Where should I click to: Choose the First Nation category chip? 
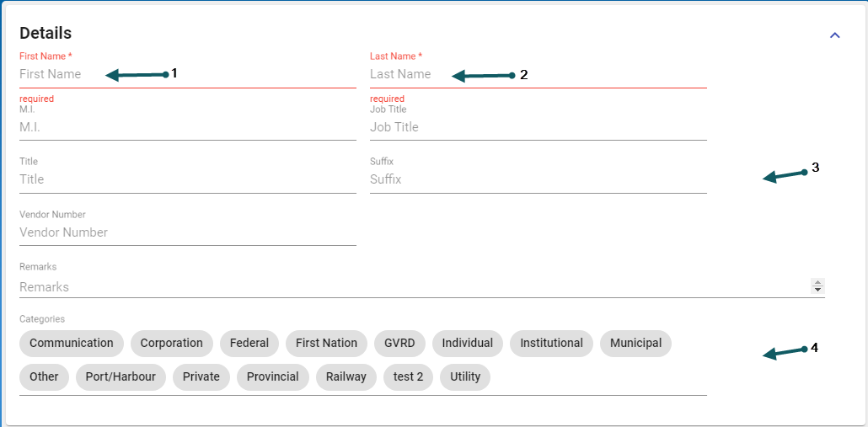(x=326, y=344)
